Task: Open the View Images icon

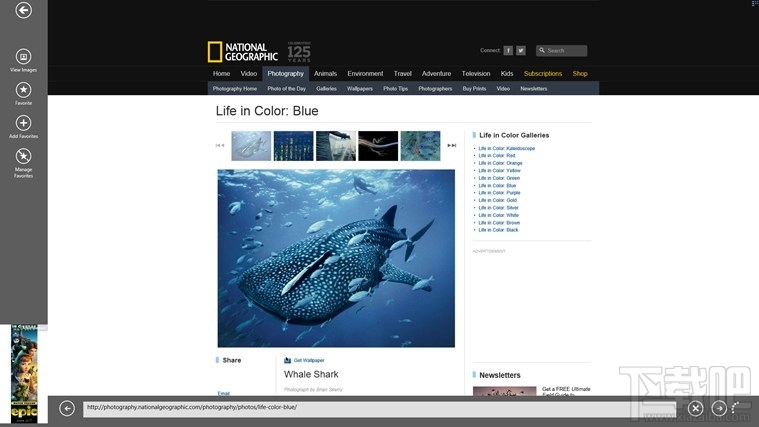Action: (23, 57)
